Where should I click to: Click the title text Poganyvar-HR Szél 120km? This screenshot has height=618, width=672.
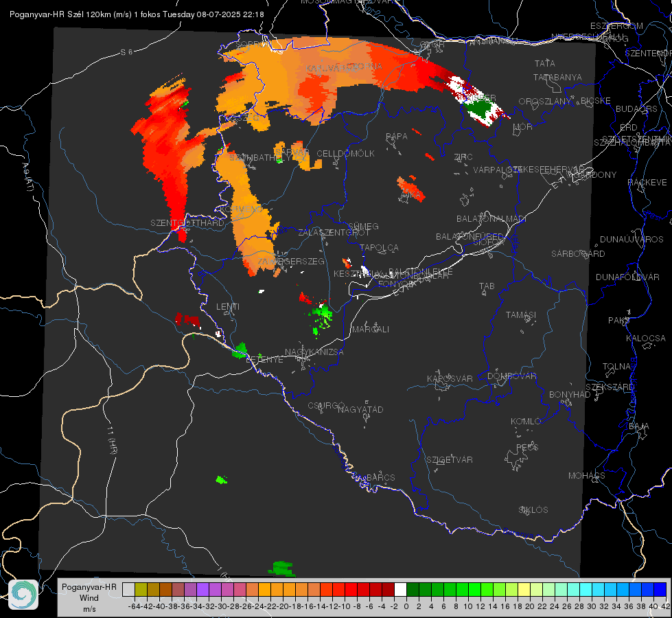(x=60, y=14)
